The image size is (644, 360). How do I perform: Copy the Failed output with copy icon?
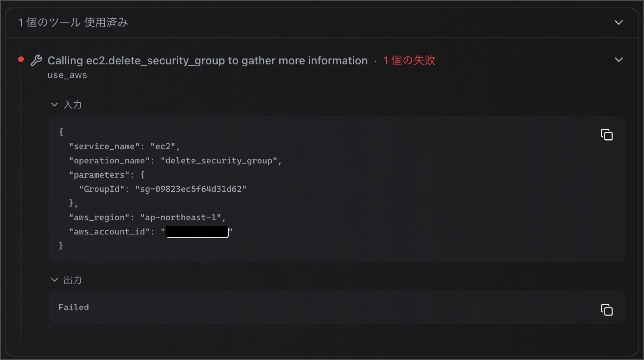tap(607, 310)
